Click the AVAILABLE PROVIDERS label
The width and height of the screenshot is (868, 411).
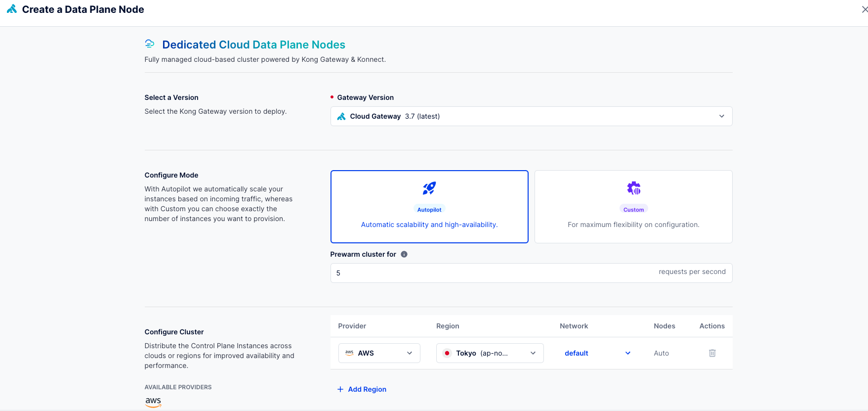[x=178, y=387]
